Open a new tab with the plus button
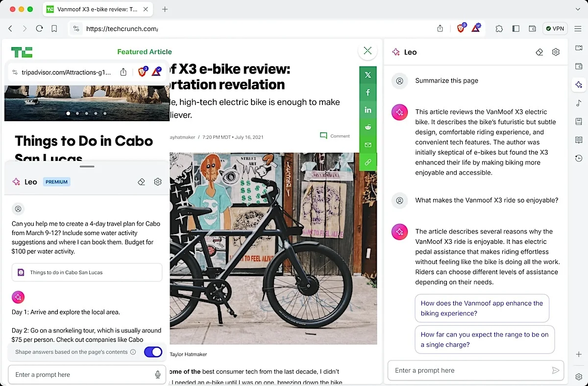Viewport: 588px width, 386px height. (x=165, y=9)
